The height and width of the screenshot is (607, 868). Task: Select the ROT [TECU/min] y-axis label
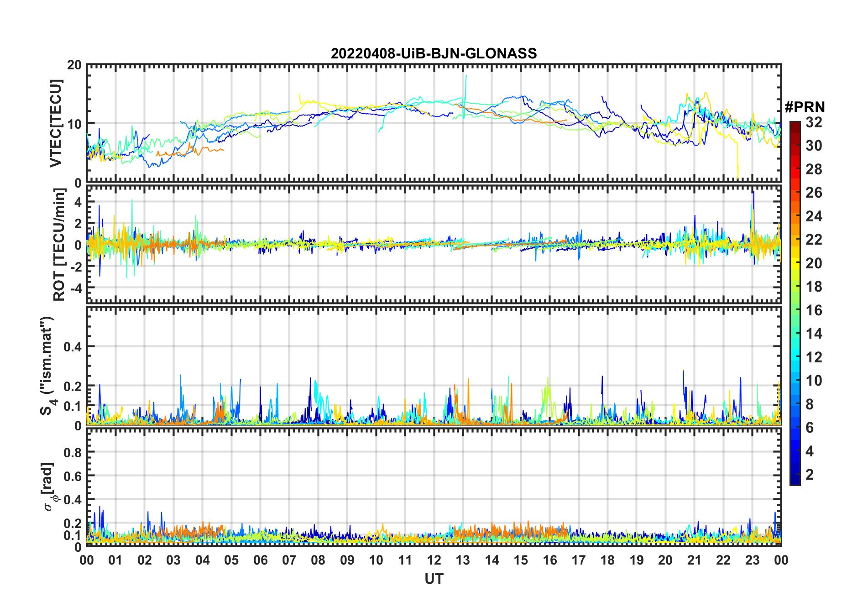59,245
